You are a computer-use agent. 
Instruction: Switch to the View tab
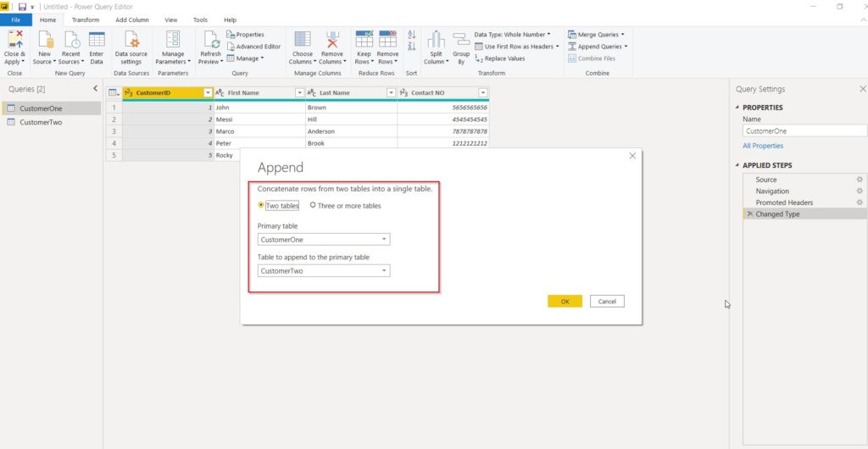tap(171, 19)
